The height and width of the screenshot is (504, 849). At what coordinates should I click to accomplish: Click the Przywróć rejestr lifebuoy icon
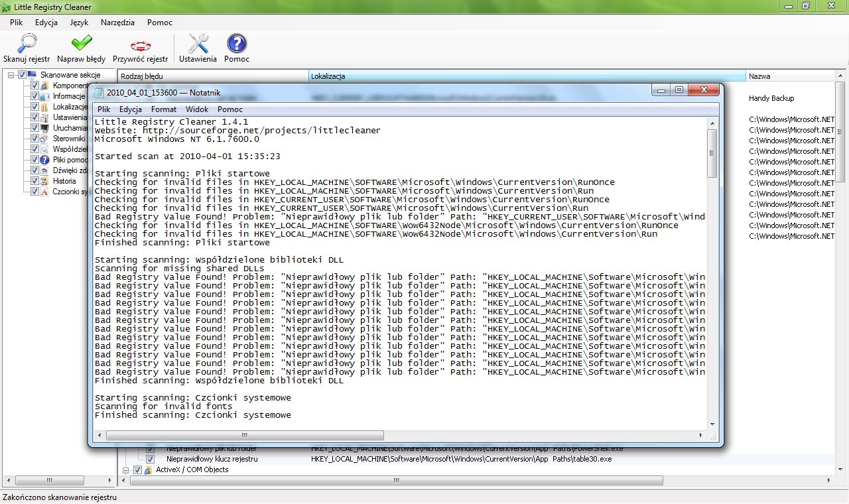coord(141,45)
